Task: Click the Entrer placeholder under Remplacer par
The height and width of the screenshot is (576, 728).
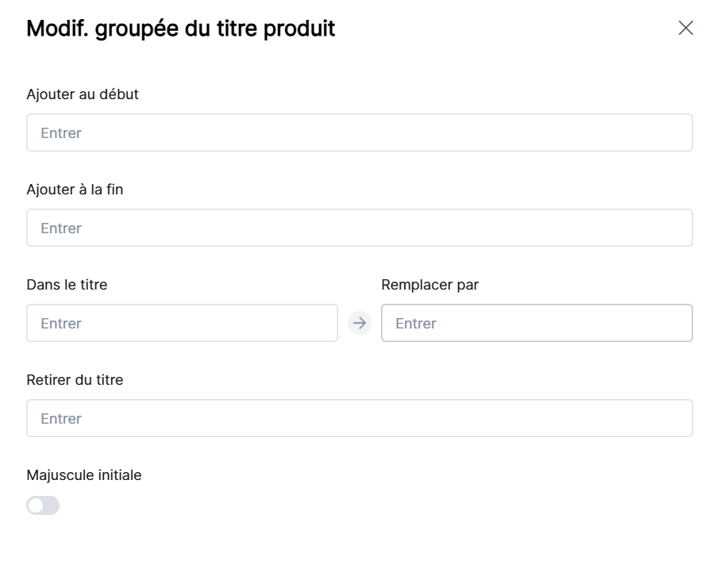Action: coord(416,323)
